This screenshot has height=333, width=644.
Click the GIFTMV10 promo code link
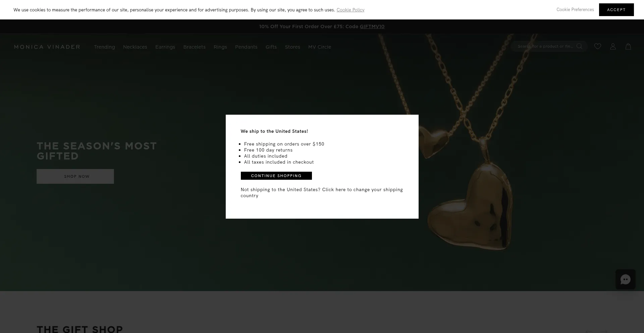coord(372,26)
